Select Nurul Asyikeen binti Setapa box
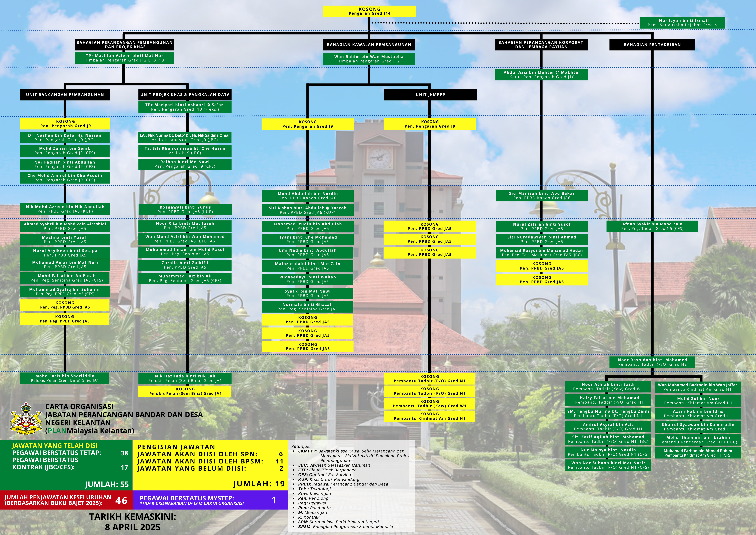The height and width of the screenshot is (535, 756). (x=65, y=253)
